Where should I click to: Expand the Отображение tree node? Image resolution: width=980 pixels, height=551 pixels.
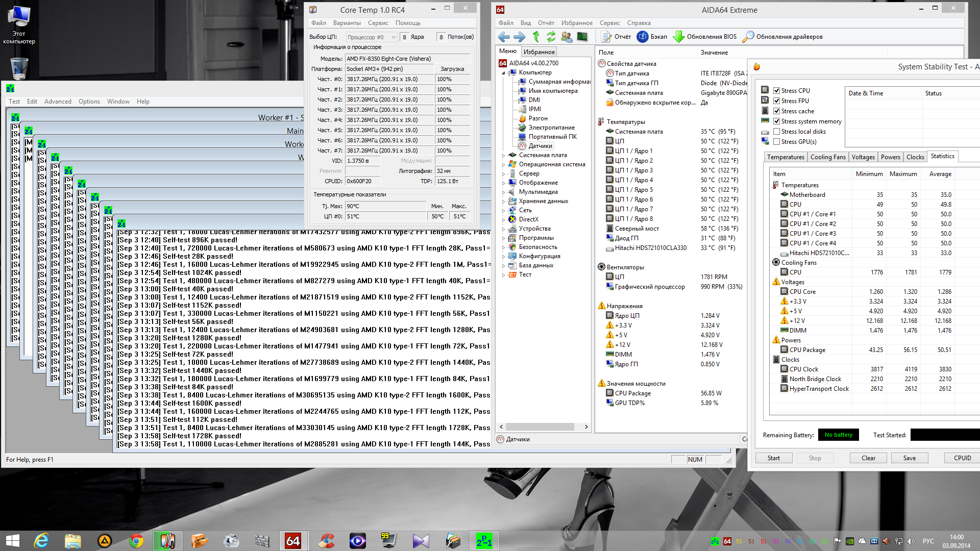click(x=503, y=183)
